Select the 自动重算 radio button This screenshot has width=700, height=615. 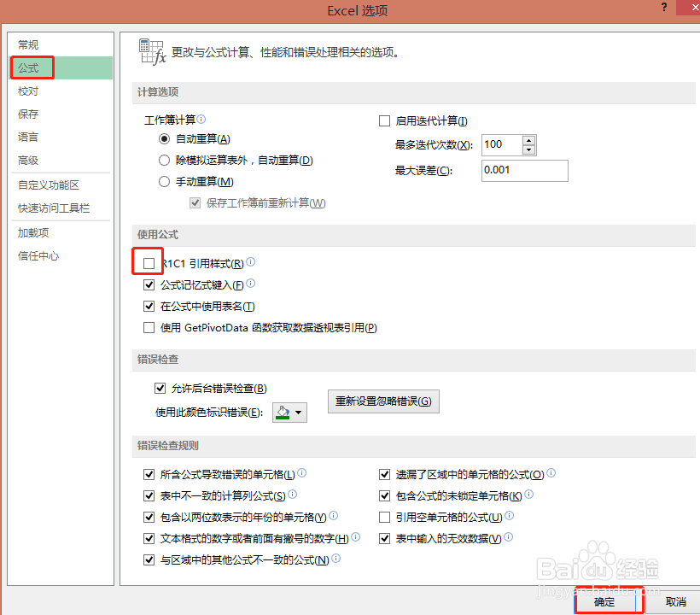164,139
